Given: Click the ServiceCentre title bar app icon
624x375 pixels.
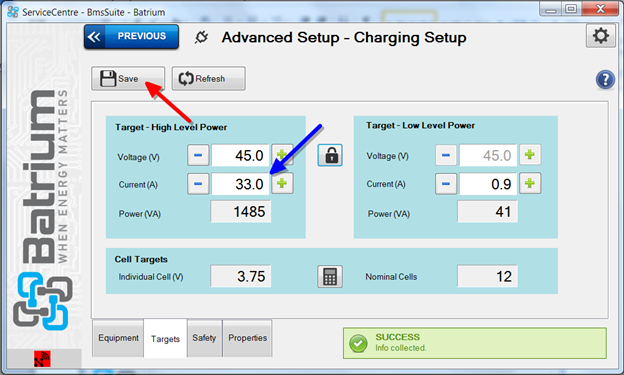Looking at the screenshot, I should [x=13, y=12].
